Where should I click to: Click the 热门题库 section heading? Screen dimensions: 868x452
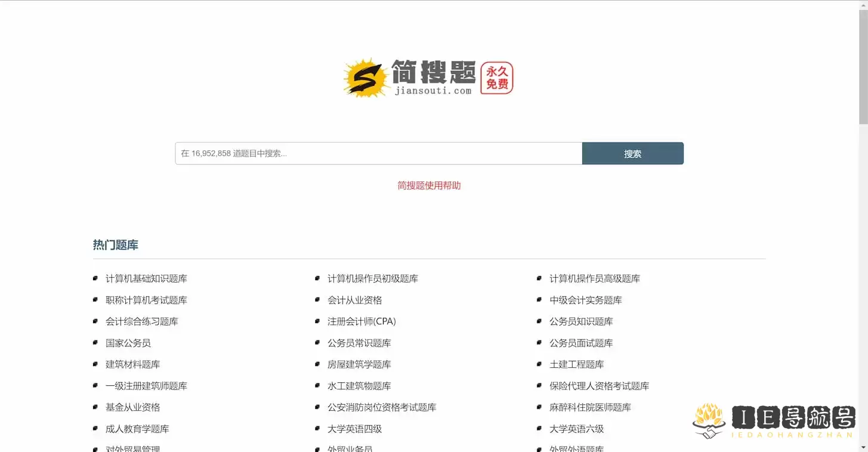tap(116, 245)
